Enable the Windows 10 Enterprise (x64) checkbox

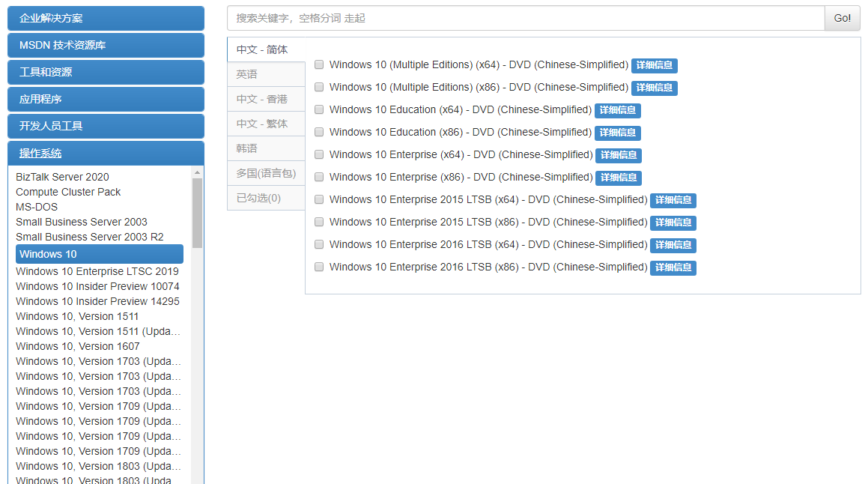319,155
